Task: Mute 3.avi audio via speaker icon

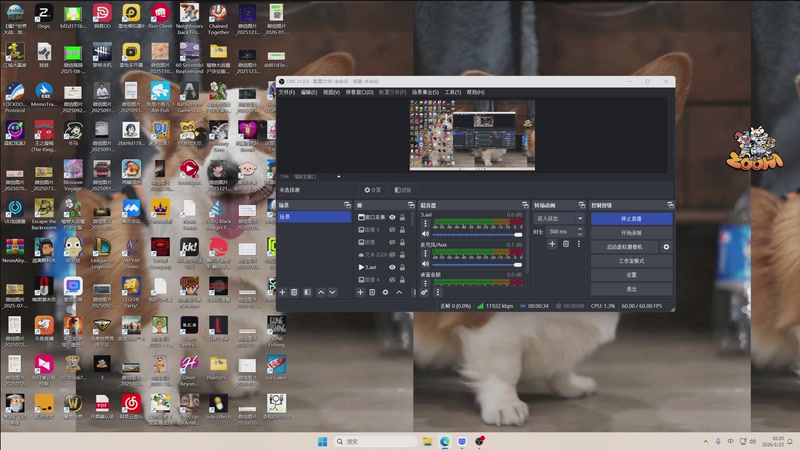Action: (x=425, y=234)
